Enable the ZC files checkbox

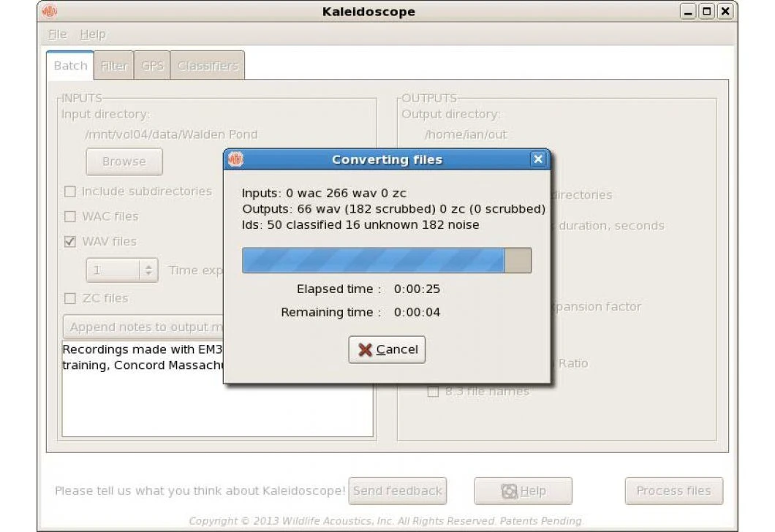point(70,298)
